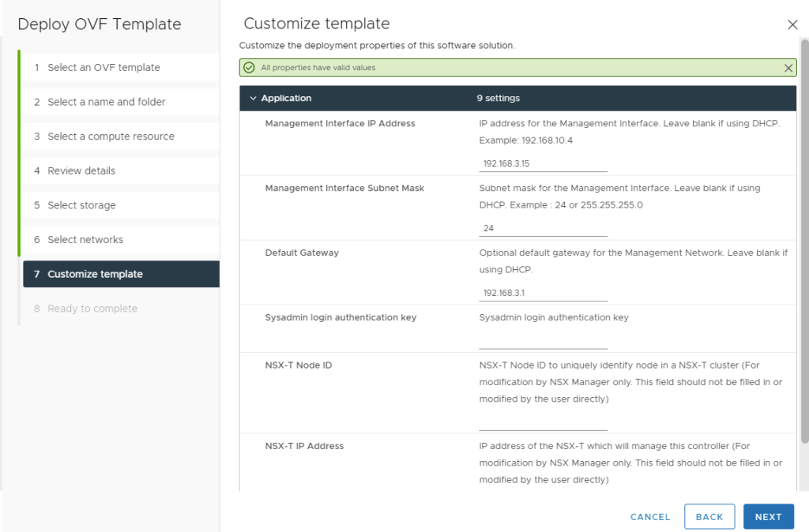Go to step 1 Select an OVF template
The width and height of the screenshot is (809, 532).
point(103,68)
